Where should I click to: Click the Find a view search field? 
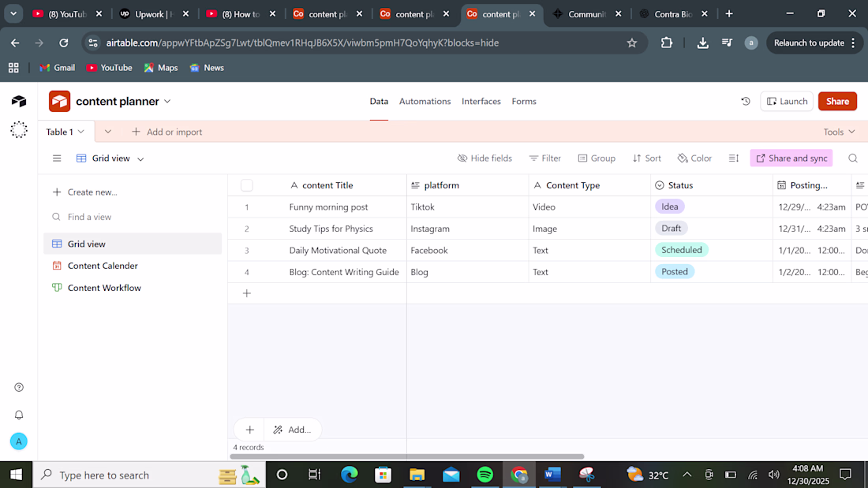[x=133, y=217]
